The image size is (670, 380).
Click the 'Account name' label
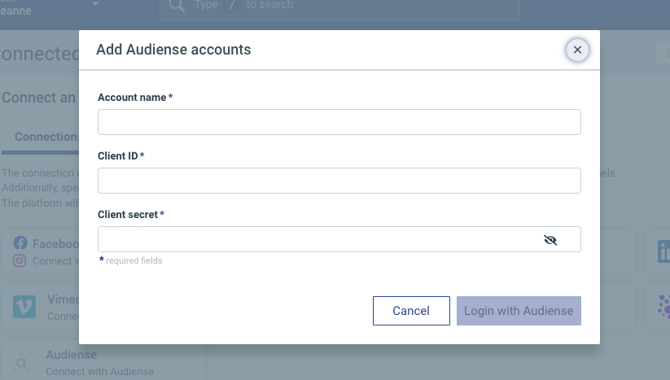coord(132,97)
